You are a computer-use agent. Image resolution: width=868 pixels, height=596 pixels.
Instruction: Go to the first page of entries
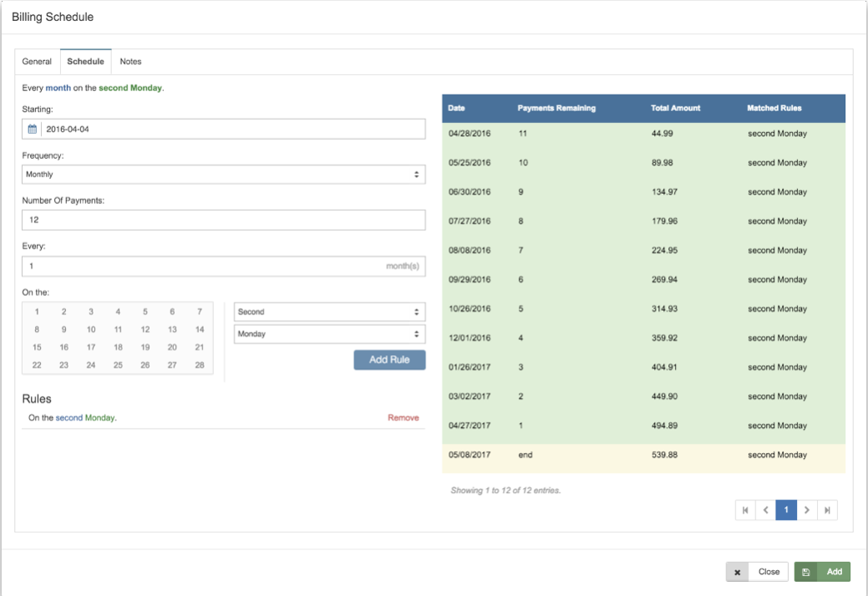click(745, 510)
